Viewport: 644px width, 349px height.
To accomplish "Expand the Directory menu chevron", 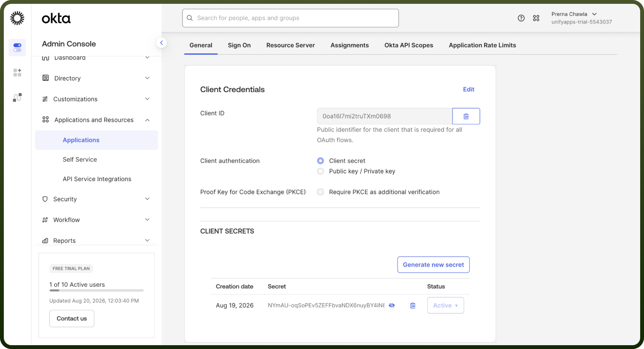I will [147, 78].
